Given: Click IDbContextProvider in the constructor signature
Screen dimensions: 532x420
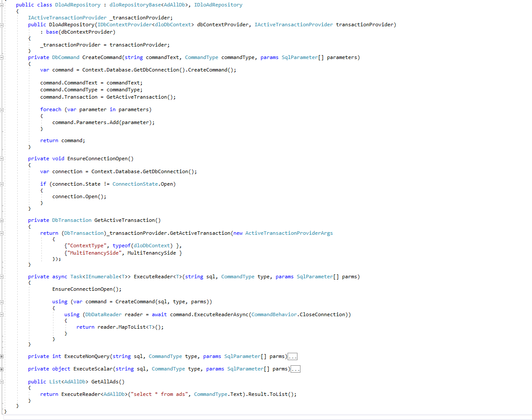Looking at the screenshot, I should pyautogui.click(x=125, y=25).
